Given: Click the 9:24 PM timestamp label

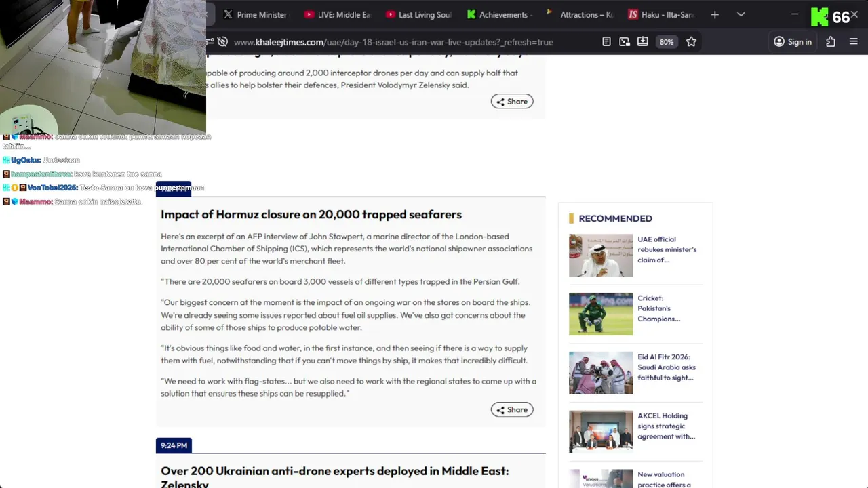Looking at the screenshot, I should click(x=174, y=445).
